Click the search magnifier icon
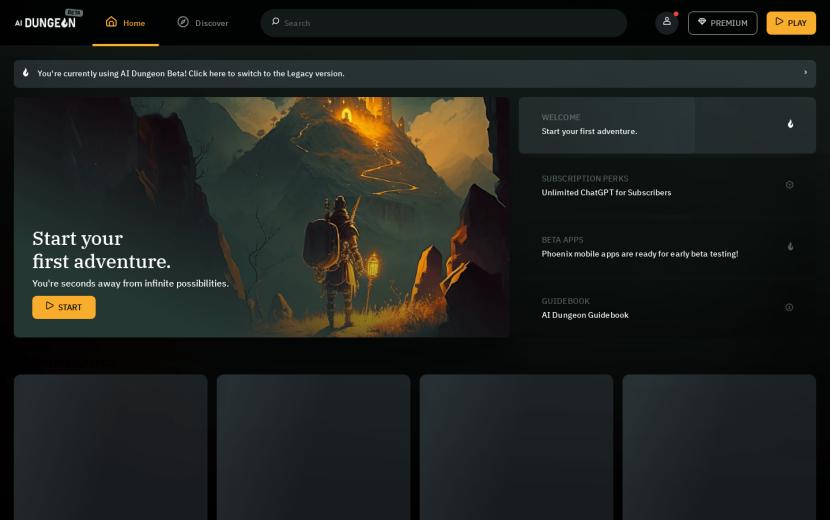This screenshot has height=520, width=830. [275, 22]
